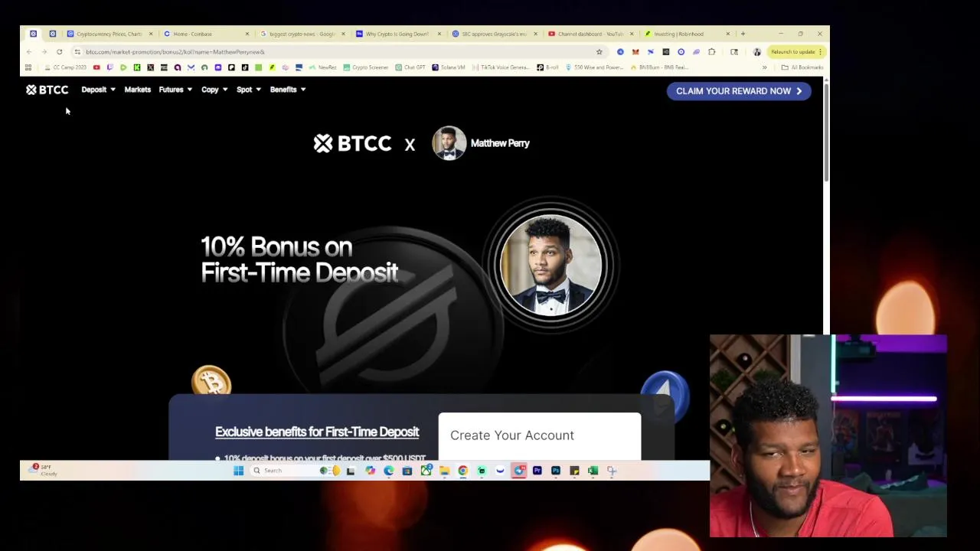Open Photoshop from the taskbar

point(556,471)
